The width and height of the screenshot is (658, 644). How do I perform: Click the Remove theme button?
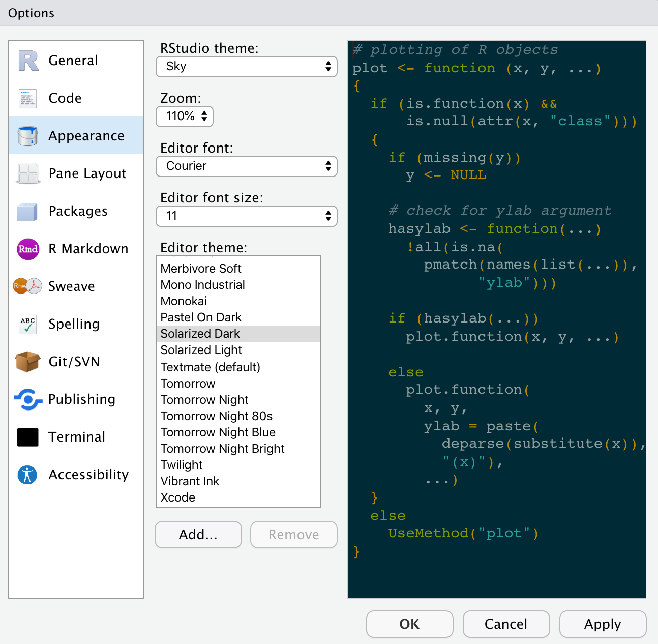click(294, 535)
